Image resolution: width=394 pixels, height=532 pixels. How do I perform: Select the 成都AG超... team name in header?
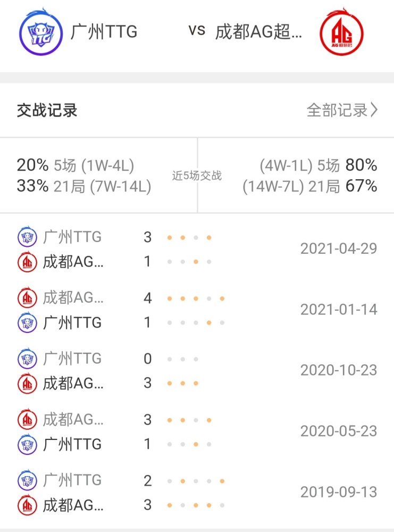pos(258,31)
